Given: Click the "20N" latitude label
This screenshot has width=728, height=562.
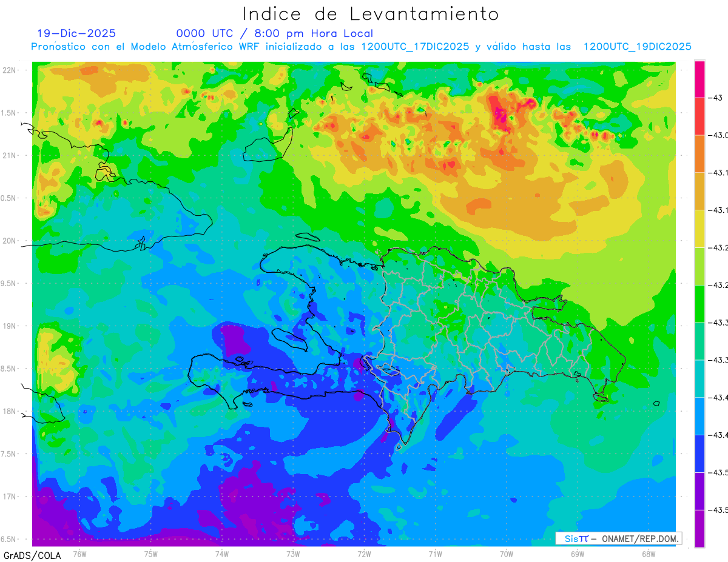Looking at the screenshot, I should click(9, 241).
